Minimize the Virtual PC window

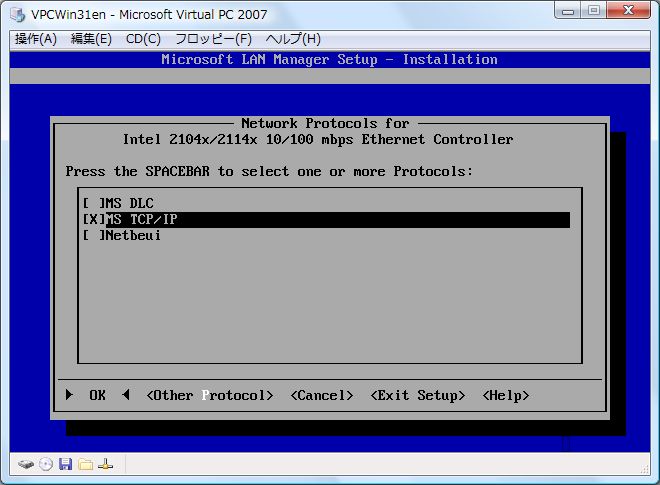[x=568, y=11]
